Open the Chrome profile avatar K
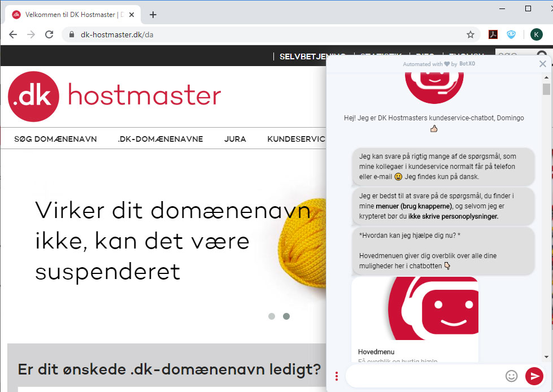The image size is (553, 392). click(x=537, y=34)
